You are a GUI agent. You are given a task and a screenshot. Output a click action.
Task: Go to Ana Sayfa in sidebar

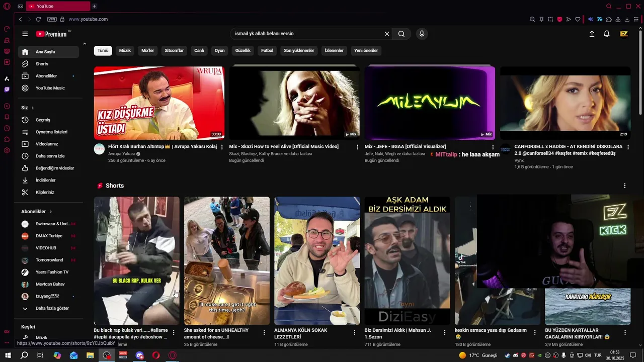pyautogui.click(x=48, y=52)
